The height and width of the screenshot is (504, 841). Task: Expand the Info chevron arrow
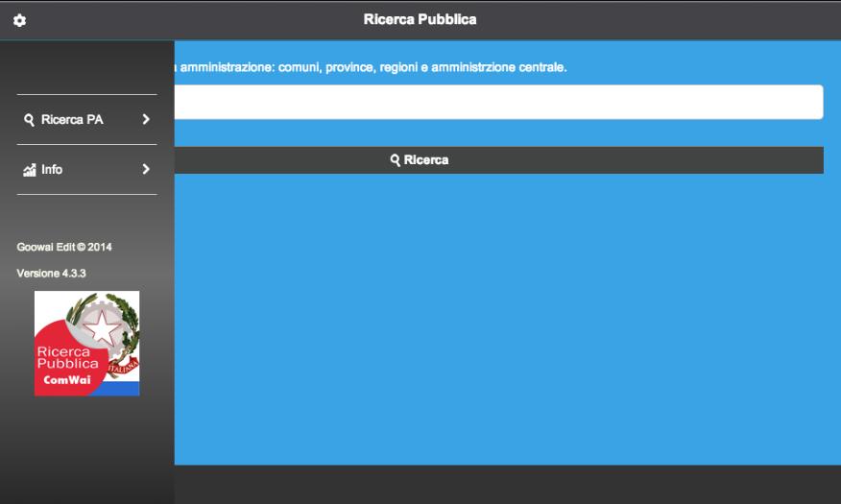[146, 170]
